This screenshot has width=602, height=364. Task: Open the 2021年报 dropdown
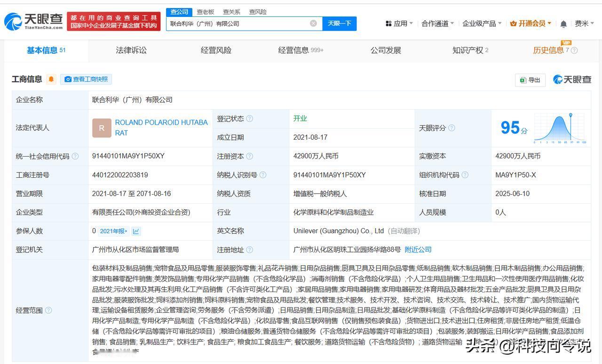(113, 231)
